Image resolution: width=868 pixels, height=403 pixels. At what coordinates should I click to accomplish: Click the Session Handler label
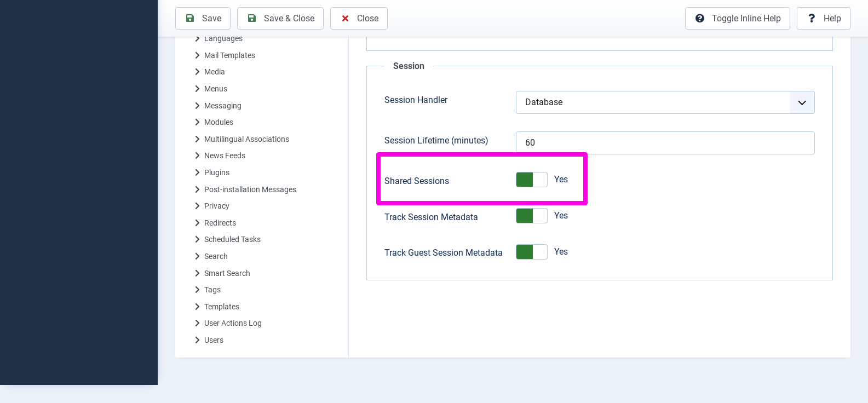pyautogui.click(x=416, y=100)
